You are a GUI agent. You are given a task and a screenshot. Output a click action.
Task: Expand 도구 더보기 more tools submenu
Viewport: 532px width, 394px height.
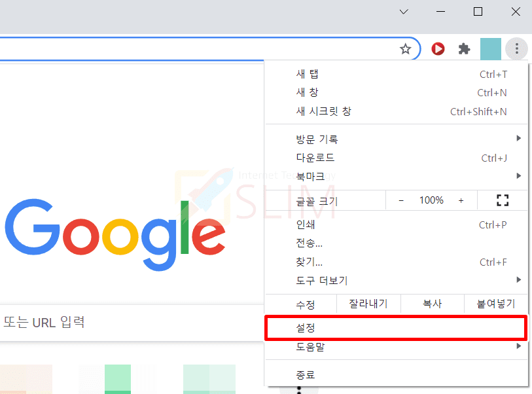[397, 280]
